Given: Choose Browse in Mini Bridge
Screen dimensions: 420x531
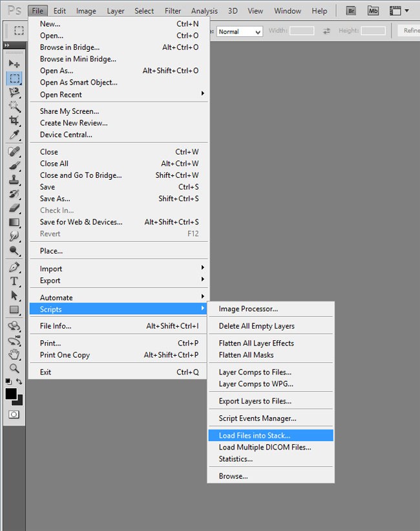Looking at the screenshot, I should (118, 59).
